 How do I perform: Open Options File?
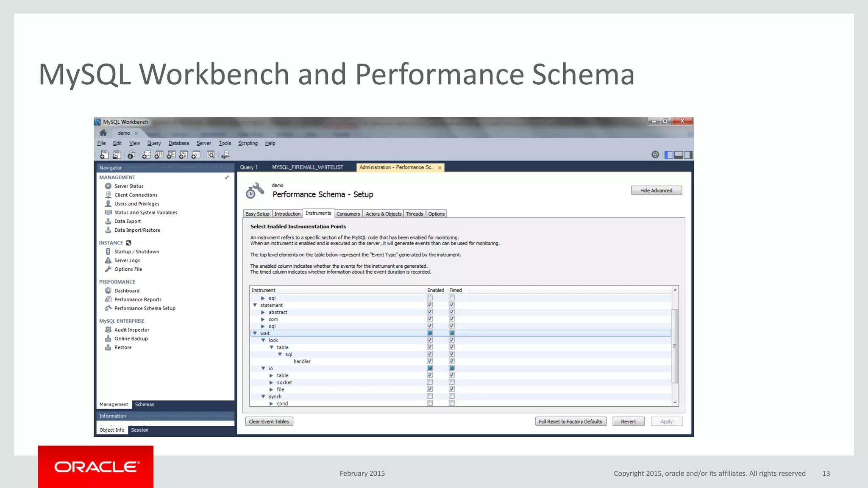pos(128,269)
